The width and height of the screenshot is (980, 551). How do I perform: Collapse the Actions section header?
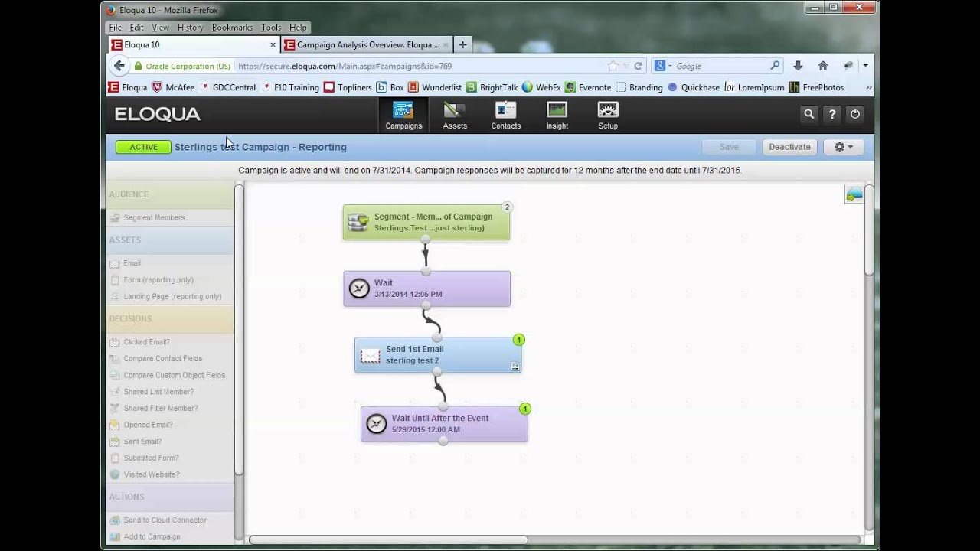(170, 497)
